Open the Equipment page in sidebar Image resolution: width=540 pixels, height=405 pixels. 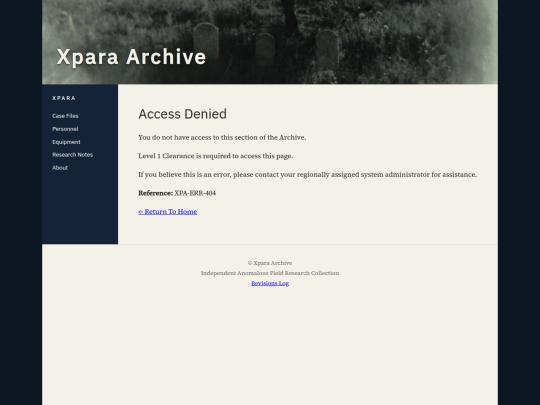coord(66,142)
